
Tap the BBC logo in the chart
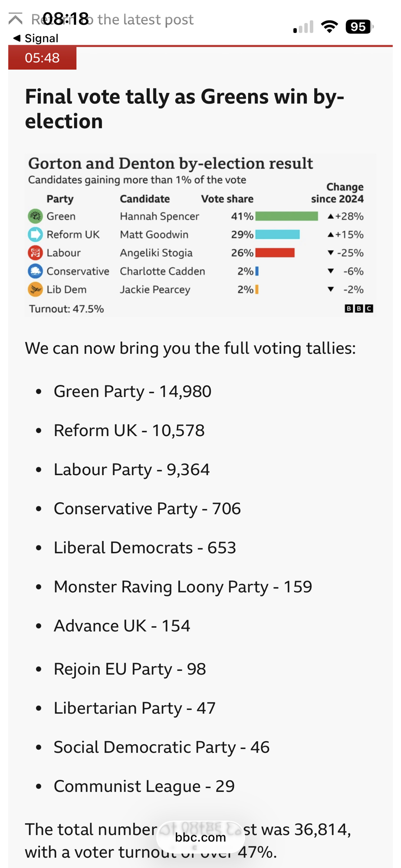(358, 309)
